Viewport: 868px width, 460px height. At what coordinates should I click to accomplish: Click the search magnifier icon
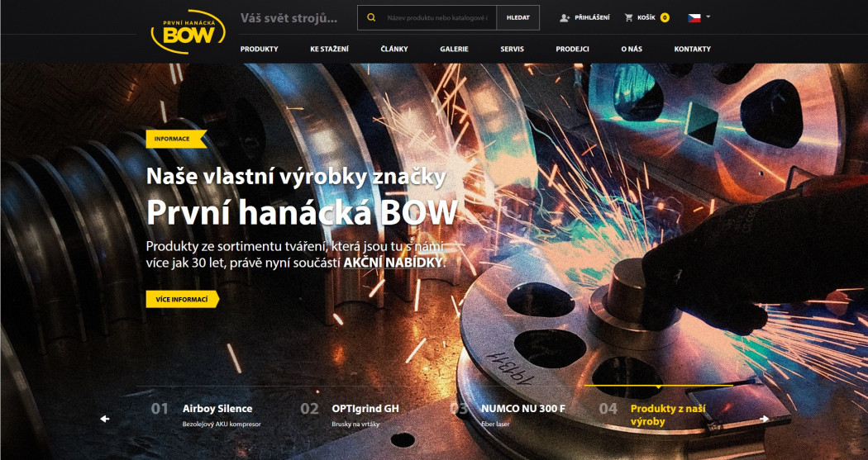tap(371, 17)
